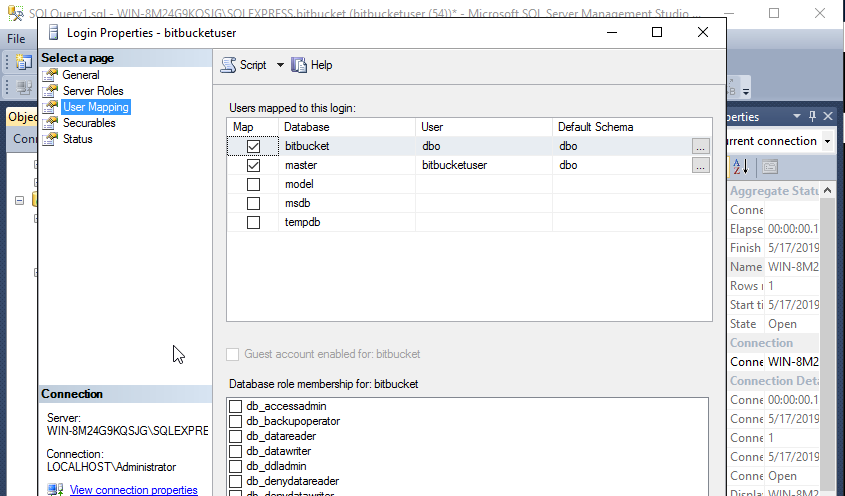The width and height of the screenshot is (845, 496).
Task: Open the Securables page
Action: click(x=89, y=123)
